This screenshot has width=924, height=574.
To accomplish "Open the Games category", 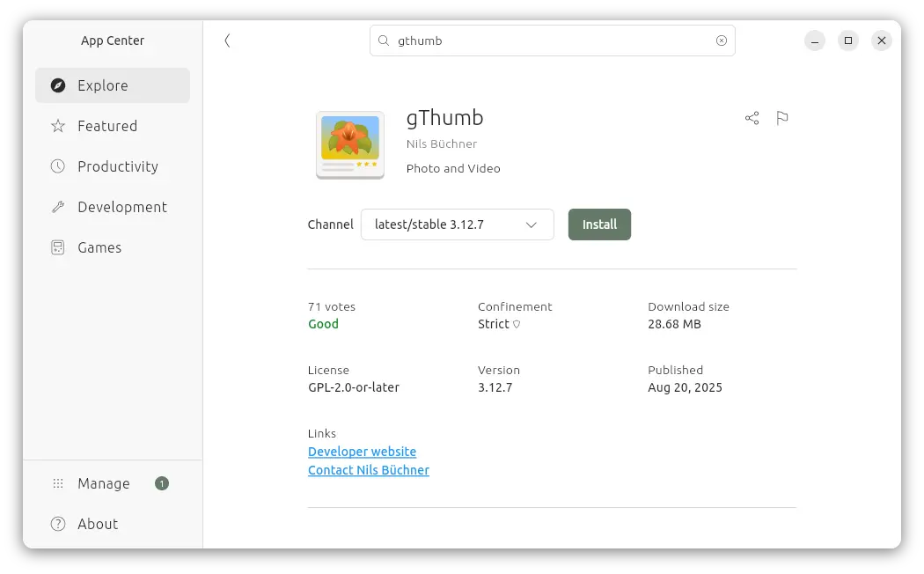I will pyautogui.click(x=113, y=247).
